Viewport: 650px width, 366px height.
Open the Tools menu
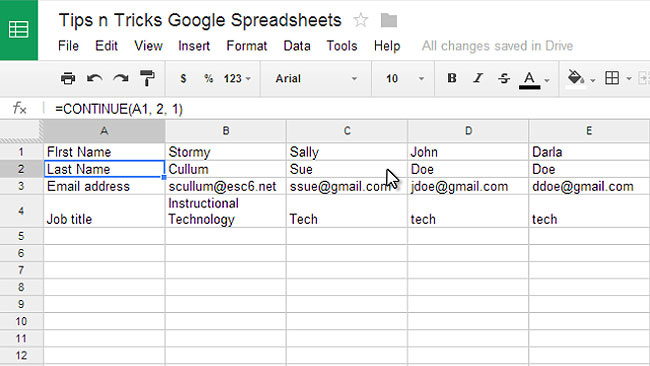tap(342, 46)
